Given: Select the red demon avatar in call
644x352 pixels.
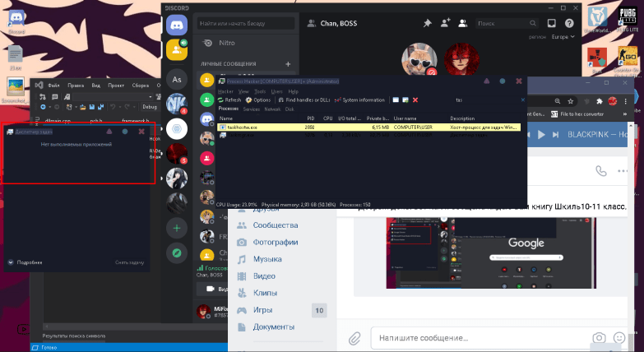Looking at the screenshot, I should [461, 60].
